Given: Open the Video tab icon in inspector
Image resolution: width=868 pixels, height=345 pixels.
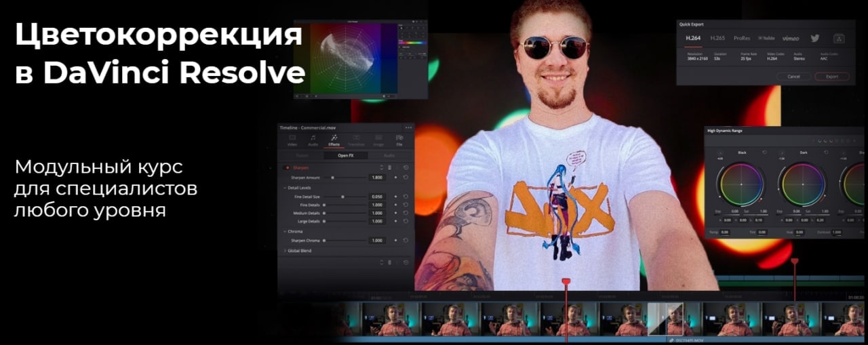Looking at the screenshot, I should pos(292,140).
